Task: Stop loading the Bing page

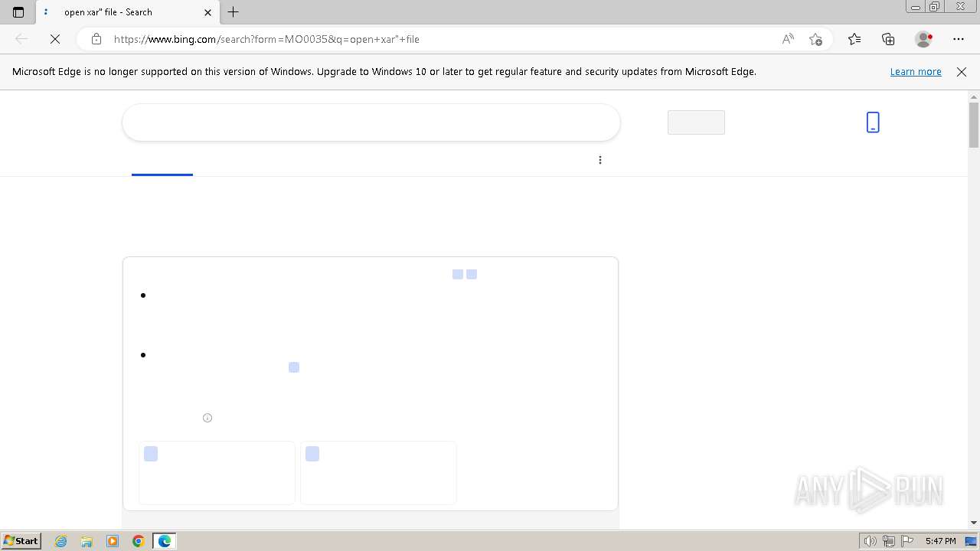Action: [x=55, y=39]
